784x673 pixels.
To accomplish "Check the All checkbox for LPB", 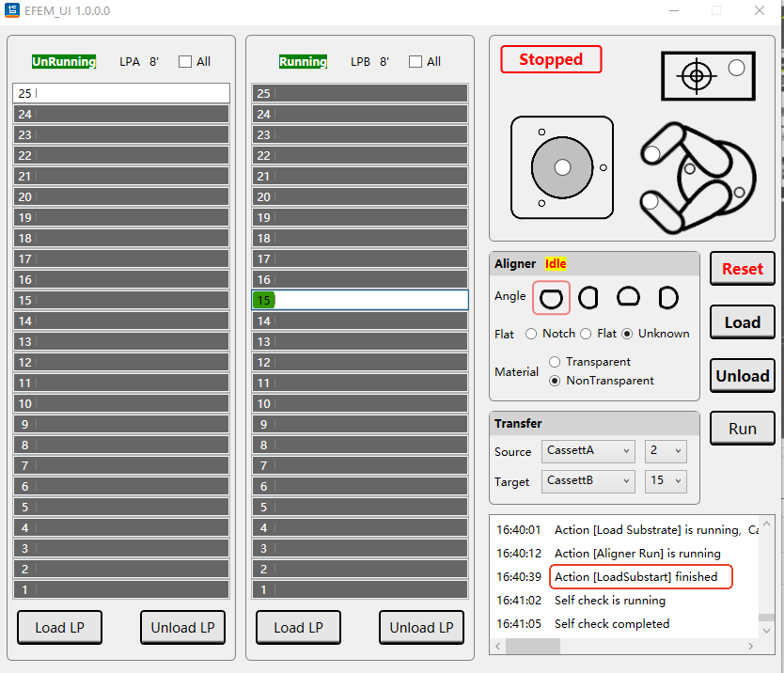I will [x=416, y=62].
